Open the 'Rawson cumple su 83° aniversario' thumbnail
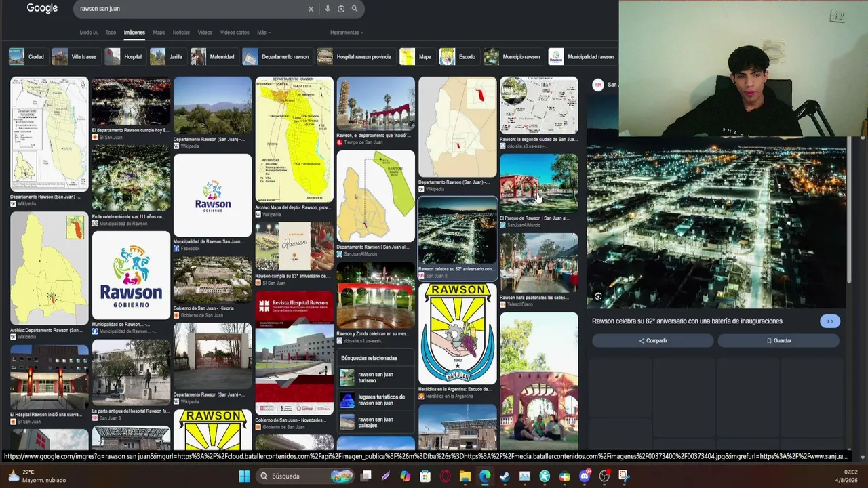The width and height of the screenshot is (868, 488). point(294,247)
